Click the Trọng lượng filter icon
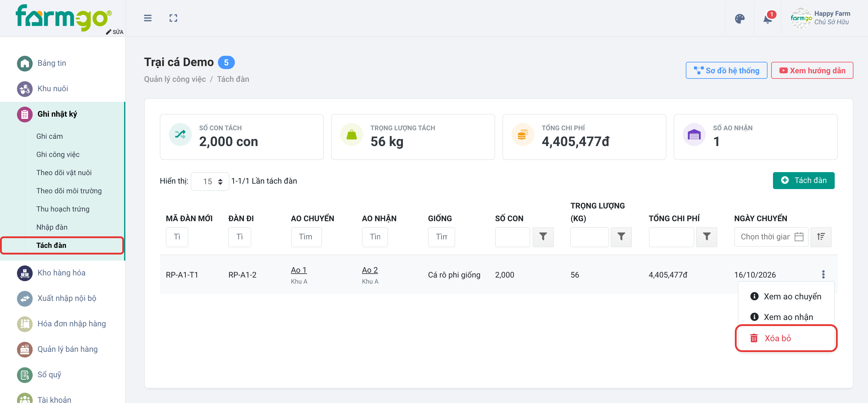 [x=621, y=237]
